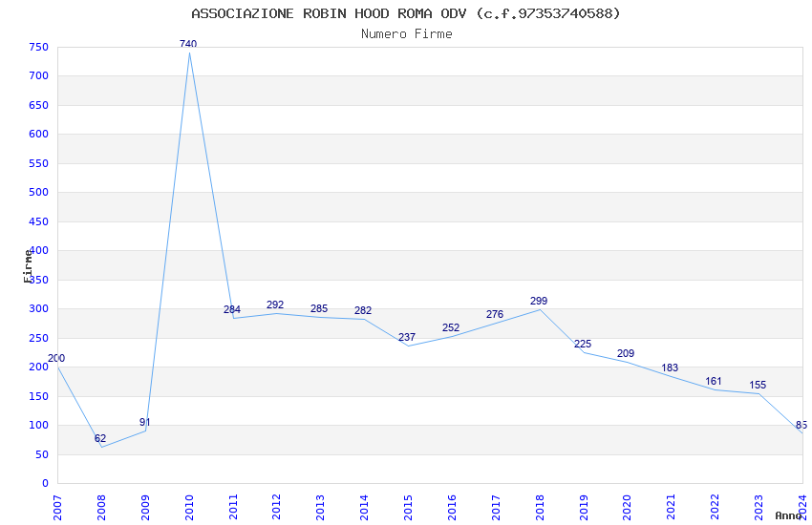
Task: Select the last data label 85
Action: pos(801,425)
